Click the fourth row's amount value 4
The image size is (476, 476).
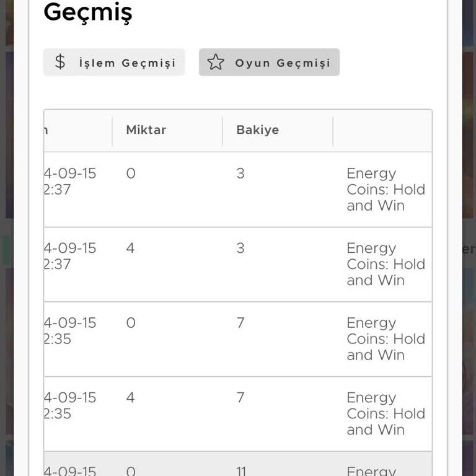[x=130, y=397]
